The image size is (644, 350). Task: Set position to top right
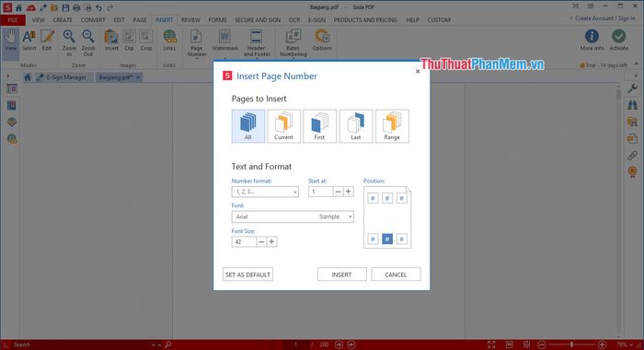pyautogui.click(x=402, y=199)
